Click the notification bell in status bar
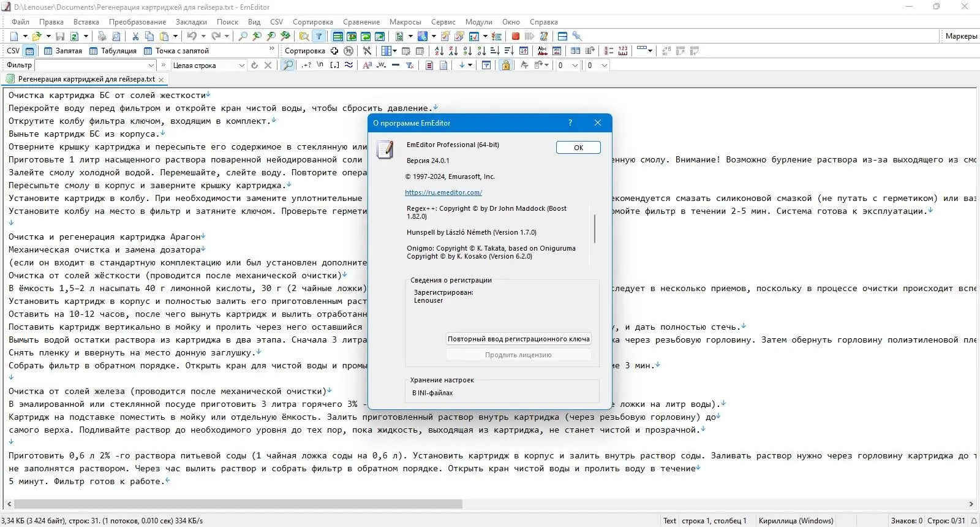980x527 pixels. [973, 521]
